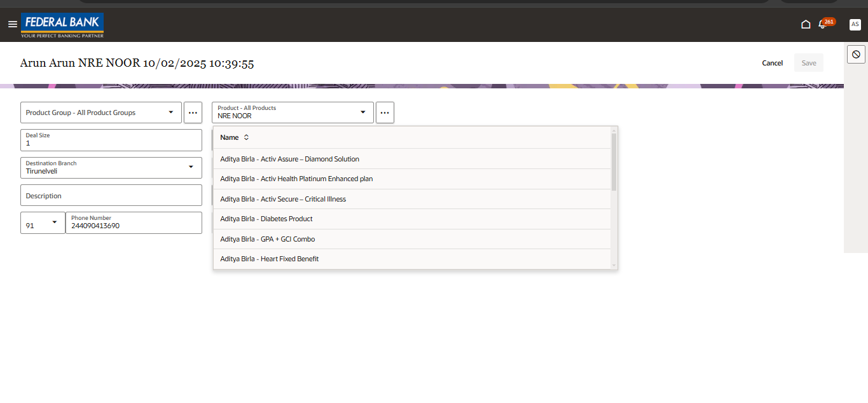
Task: Click the scroll down arrow of product list
Action: pos(614,265)
